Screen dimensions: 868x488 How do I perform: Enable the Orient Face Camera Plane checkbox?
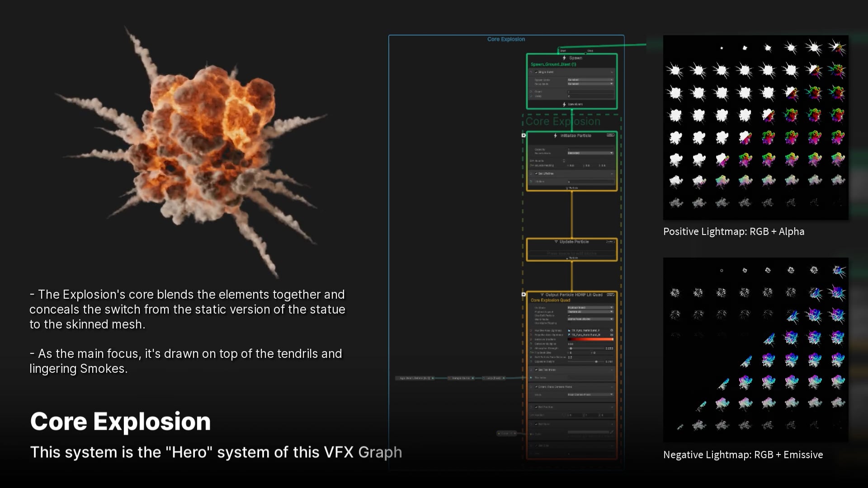[537, 387]
